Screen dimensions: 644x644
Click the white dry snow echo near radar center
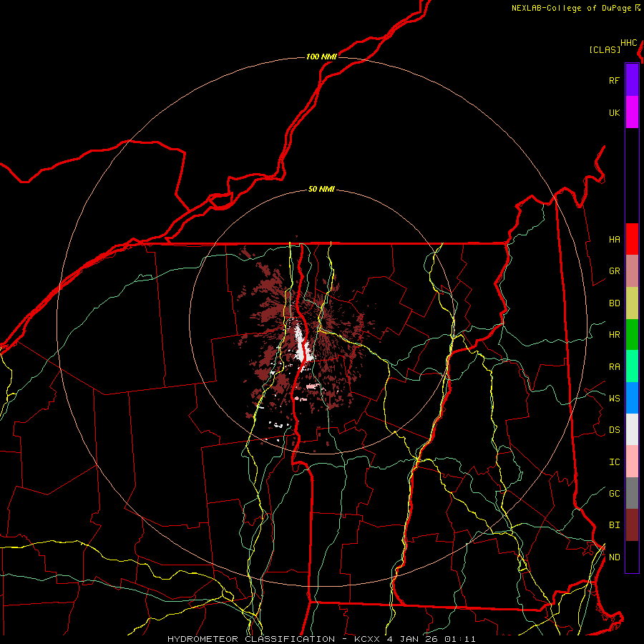point(303,343)
